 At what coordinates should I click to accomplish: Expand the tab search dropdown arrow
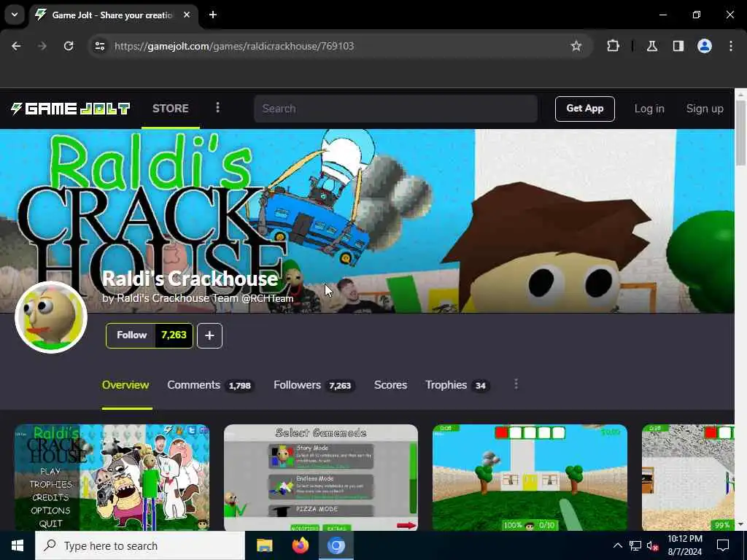coord(15,15)
